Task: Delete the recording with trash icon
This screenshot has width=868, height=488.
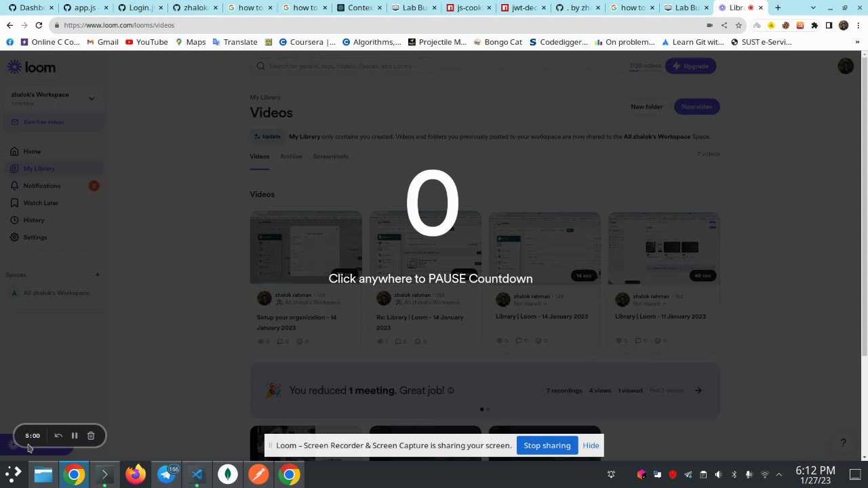Action: pyautogui.click(x=91, y=436)
